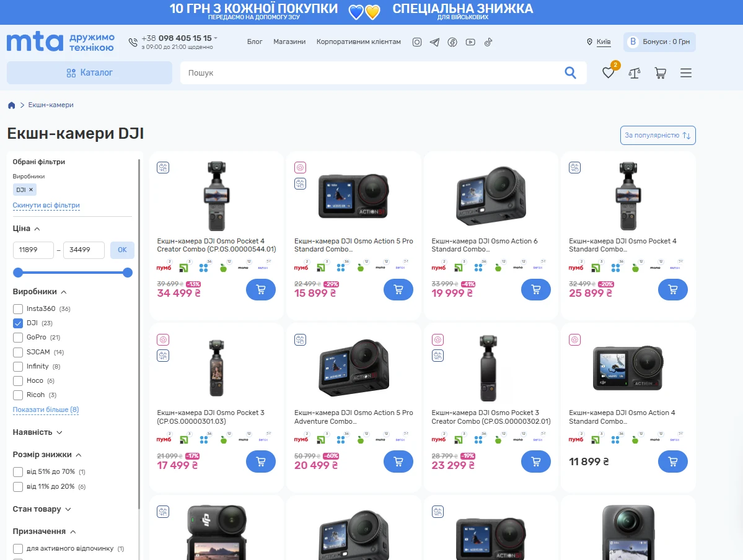Open the Магазини menu item
Screen dimensions: 743x560
tap(289, 42)
